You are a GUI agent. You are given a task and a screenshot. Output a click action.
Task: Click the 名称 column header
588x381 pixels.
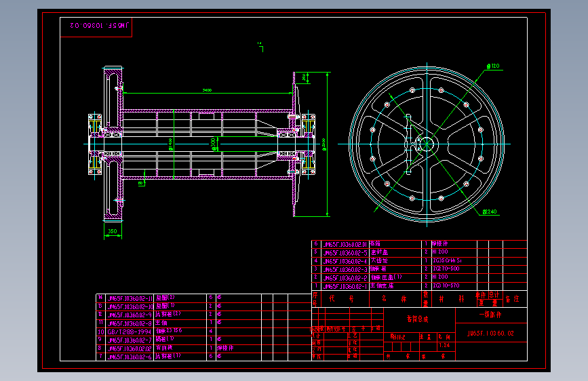pos(394,299)
